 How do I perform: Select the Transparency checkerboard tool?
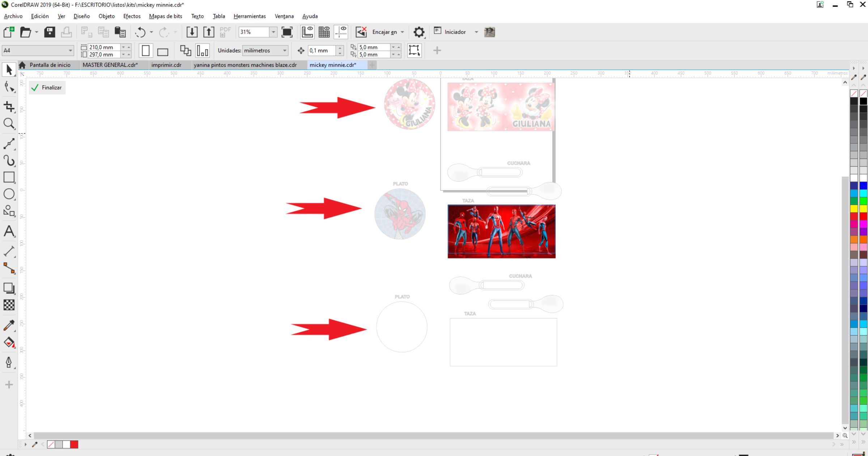(x=9, y=305)
